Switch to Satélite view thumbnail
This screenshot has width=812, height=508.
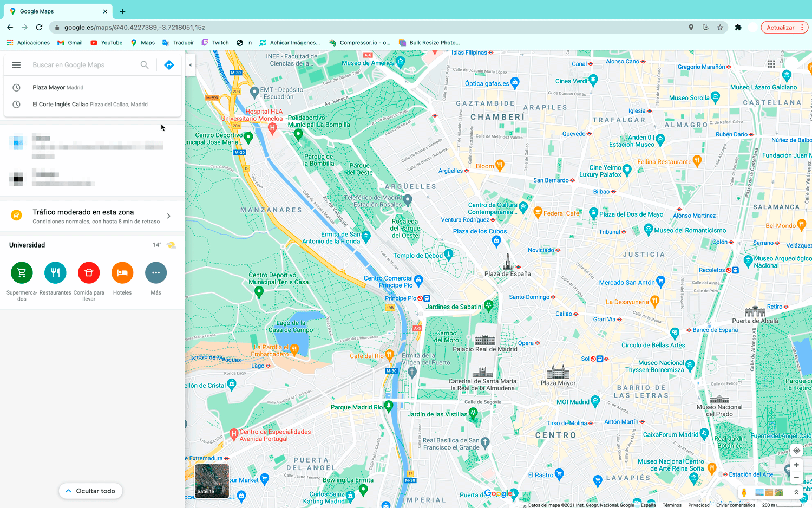tap(212, 480)
